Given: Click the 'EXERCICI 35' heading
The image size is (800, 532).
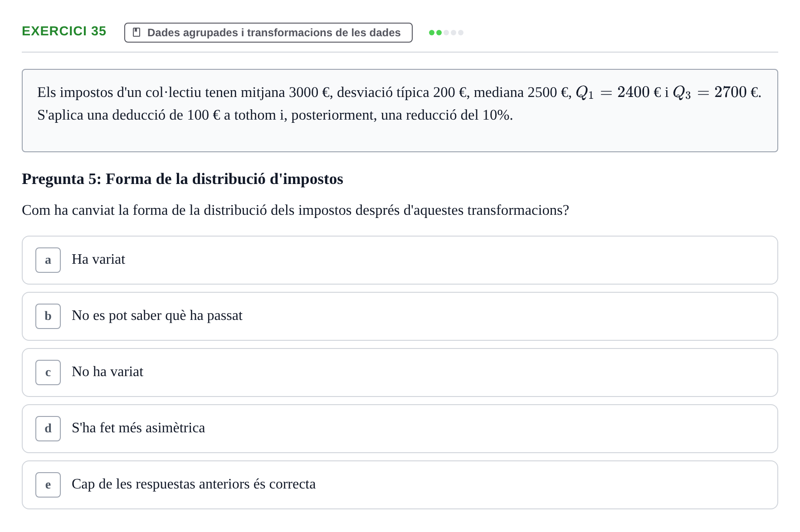Looking at the screenshot, I should pos(64,31).
